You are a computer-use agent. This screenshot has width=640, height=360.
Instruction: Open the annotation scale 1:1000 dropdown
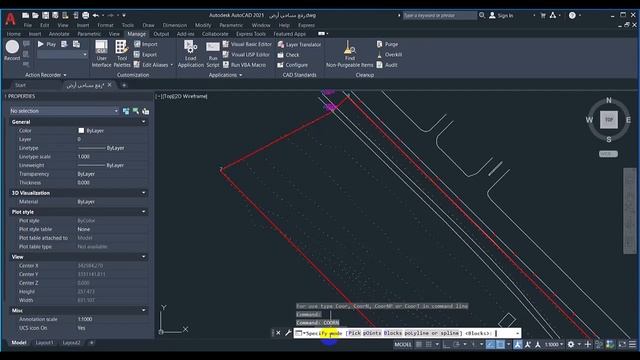pyautogui.click(x=554, y=344)
